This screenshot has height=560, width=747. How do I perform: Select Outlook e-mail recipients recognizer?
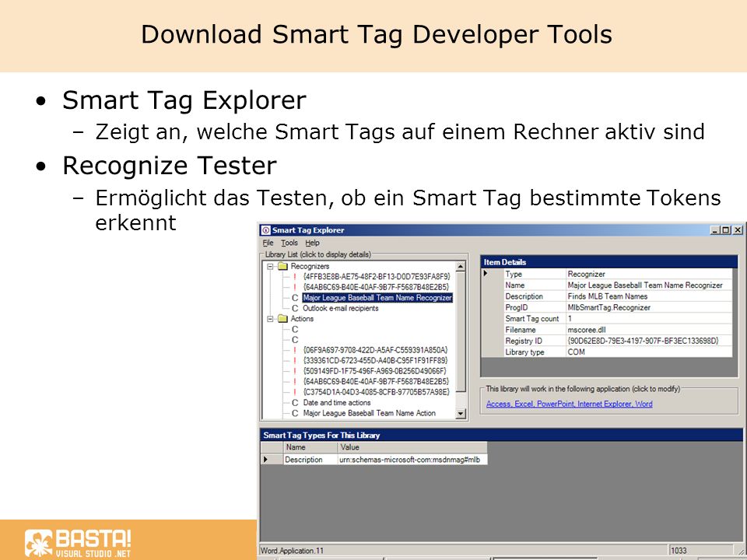(341, 308)
